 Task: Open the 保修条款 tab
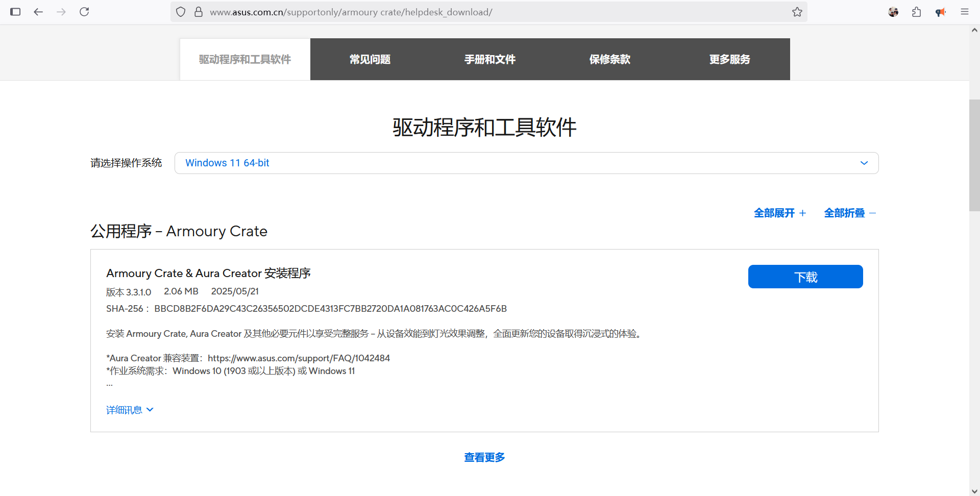(610, 59)
